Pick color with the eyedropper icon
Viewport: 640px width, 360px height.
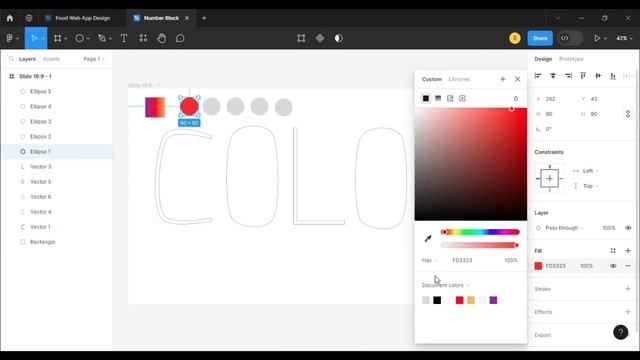(428, 239)
